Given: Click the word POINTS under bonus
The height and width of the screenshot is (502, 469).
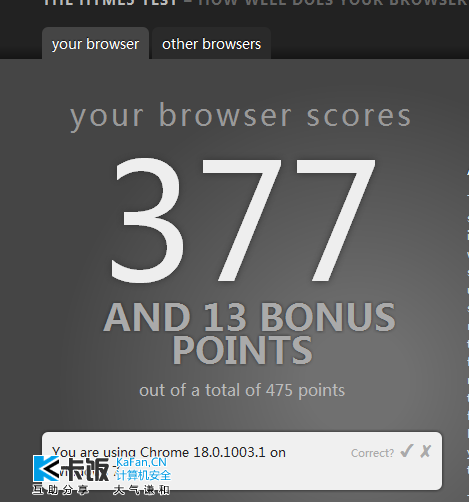Looking at the screenshot, I should click(x=242, y=350).
